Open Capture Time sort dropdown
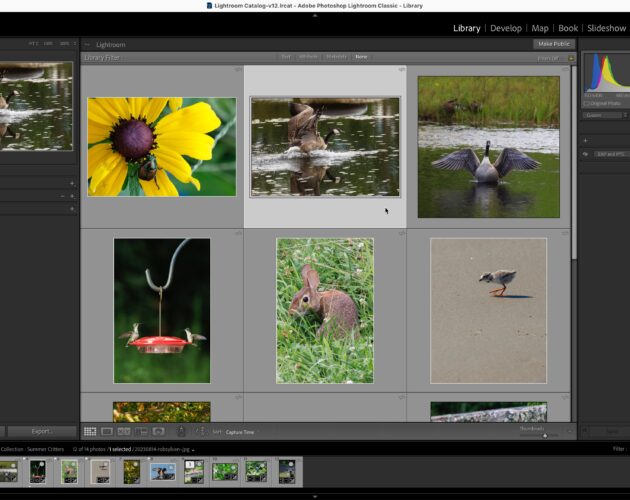 [x=240, y=432]
